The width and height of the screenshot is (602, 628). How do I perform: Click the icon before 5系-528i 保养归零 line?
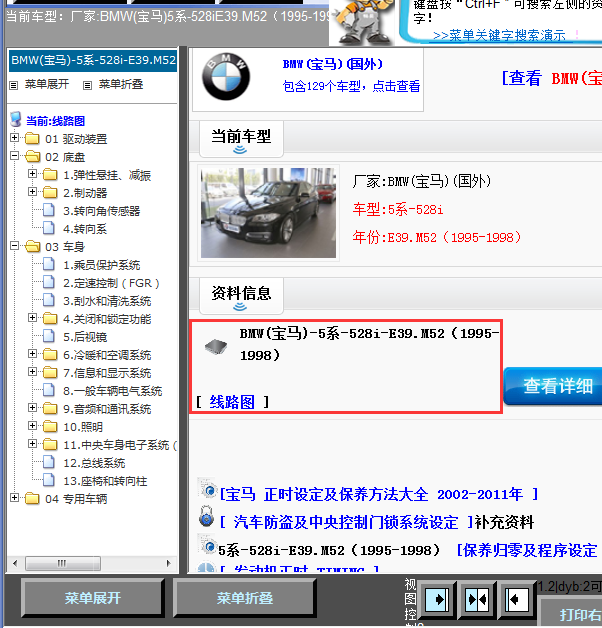tap(208, 545)
